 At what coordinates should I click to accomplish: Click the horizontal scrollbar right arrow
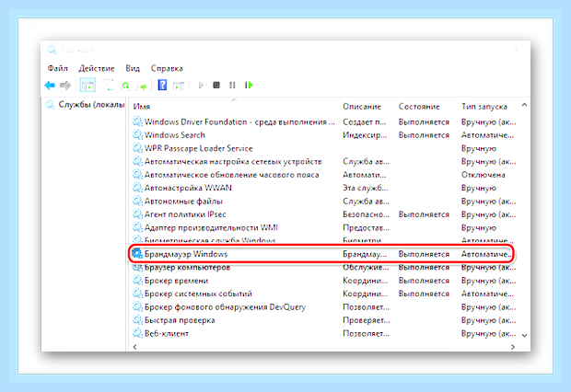tap(513, 347)
